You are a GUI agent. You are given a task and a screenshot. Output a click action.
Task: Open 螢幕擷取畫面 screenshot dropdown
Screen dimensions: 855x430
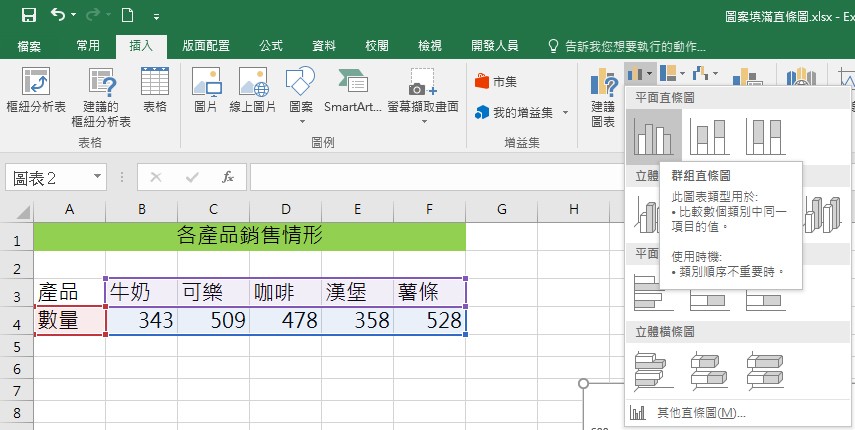click(x=423, y=95)
